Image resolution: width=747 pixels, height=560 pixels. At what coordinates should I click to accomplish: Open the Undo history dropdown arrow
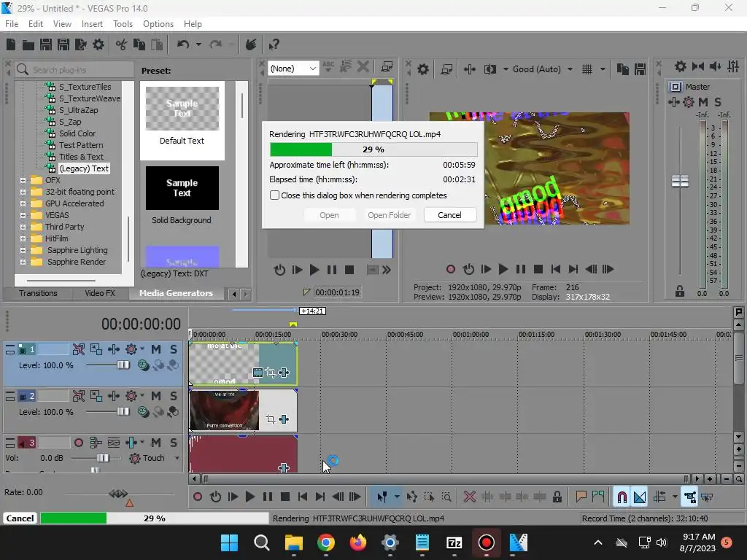pos(198,44)
